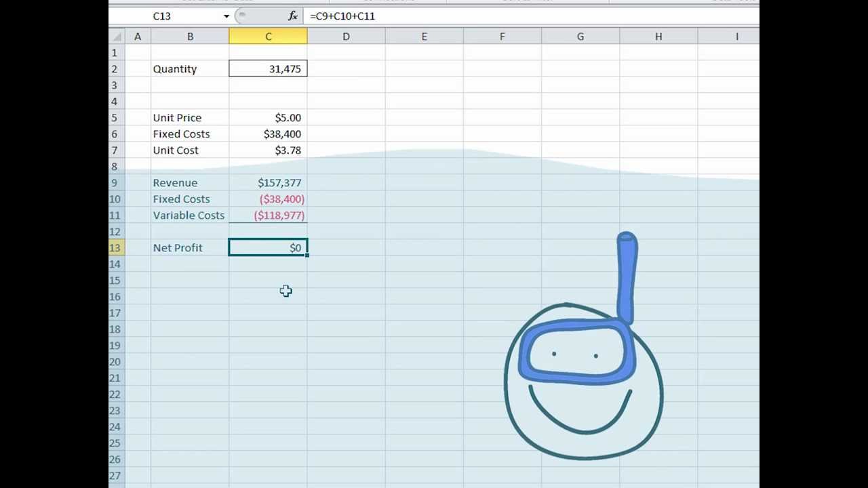
Task: Select the red ($38,400) cell
Action: coord(268,199)
